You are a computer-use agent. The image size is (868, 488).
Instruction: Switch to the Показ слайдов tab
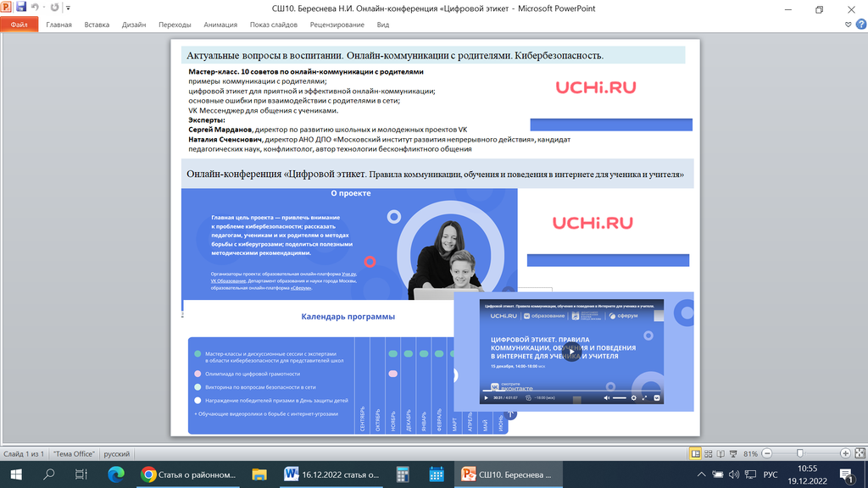274,25
